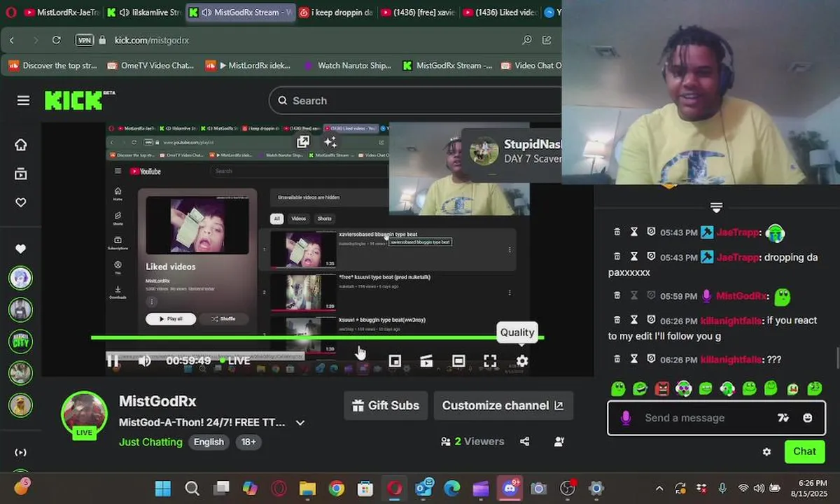The width and height of the screenshot is (840, 504).
Task: Expand the stream title chevron
Action: coord(300,423)
